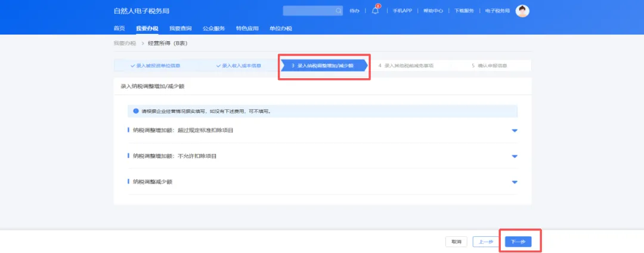Open 特色应用 in the navigation bar

pos(247,29)
